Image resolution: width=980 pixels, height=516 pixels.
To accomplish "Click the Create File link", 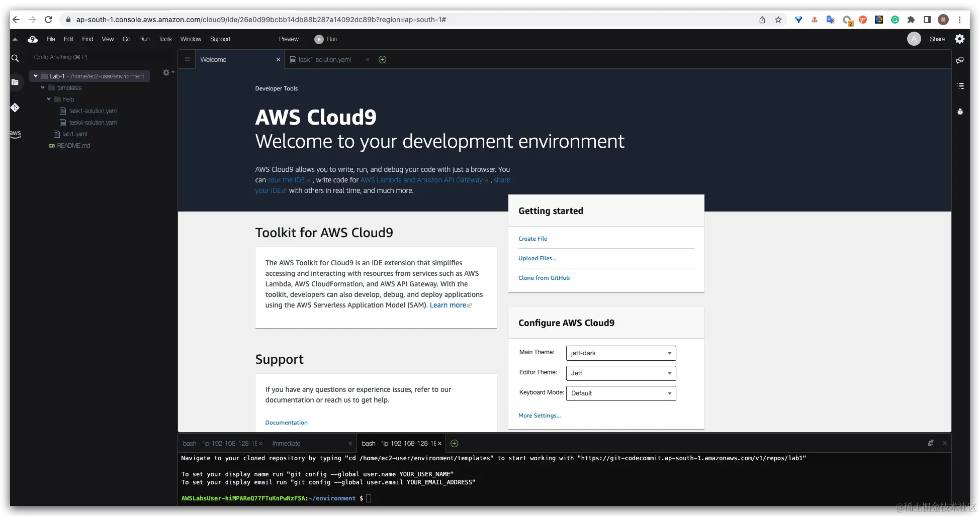I will pyautogui.click(x=532, y=239).
